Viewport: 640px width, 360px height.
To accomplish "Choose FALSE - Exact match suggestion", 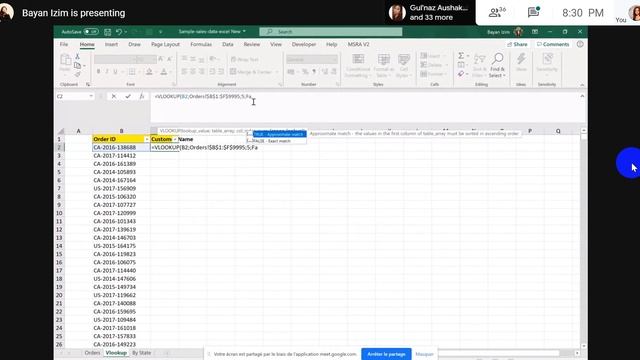I will [x=272, y=141].
